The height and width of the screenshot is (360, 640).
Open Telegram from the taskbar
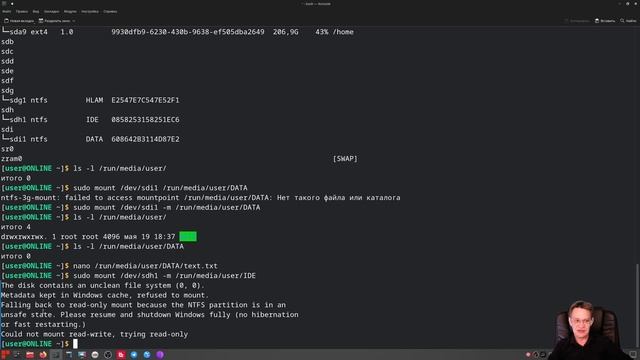click(x=134, y=355)
